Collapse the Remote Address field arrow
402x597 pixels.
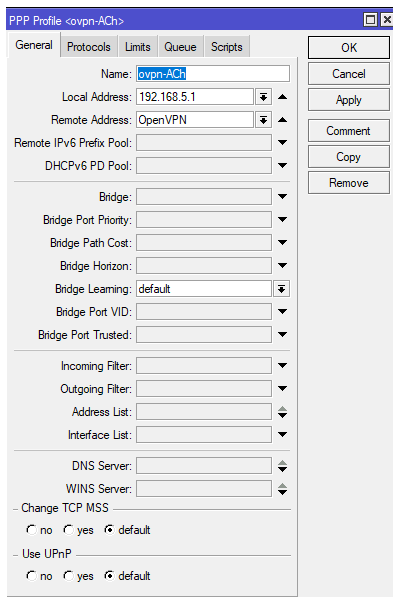click(x=282, y=120)
